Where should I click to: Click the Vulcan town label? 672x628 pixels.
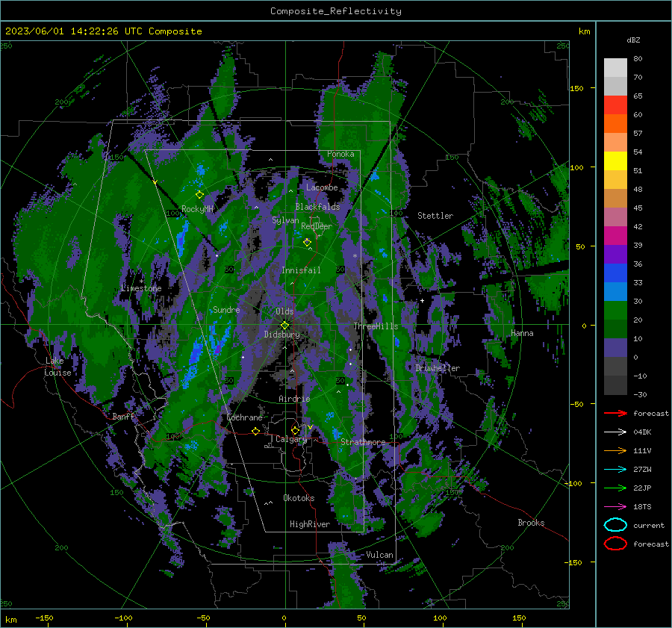(x=379, y=555)
